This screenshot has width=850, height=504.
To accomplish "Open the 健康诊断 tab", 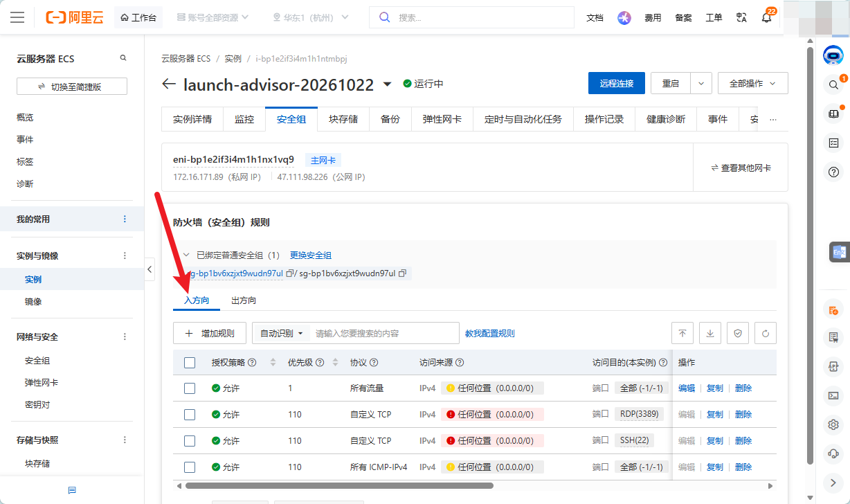I will click(666, 119).
